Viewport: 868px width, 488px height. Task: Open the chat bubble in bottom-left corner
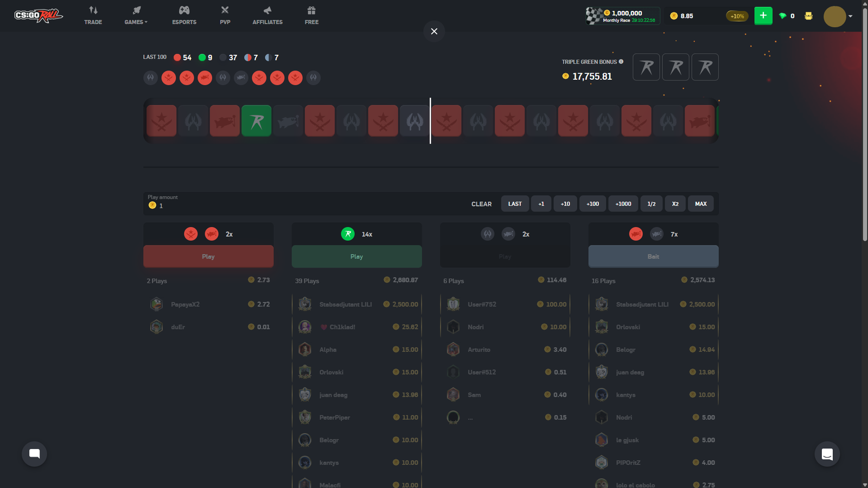[x=34, y=453]
